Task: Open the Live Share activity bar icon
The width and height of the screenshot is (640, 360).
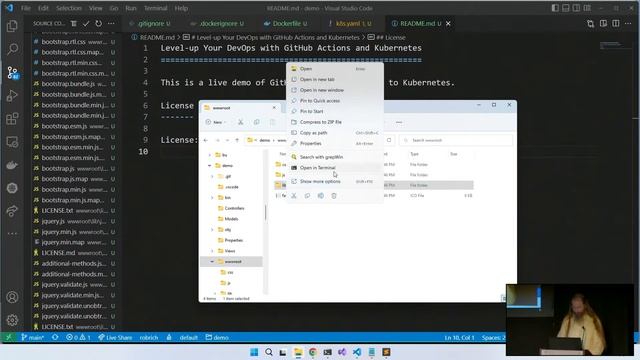Action: [x=12, y=211]
